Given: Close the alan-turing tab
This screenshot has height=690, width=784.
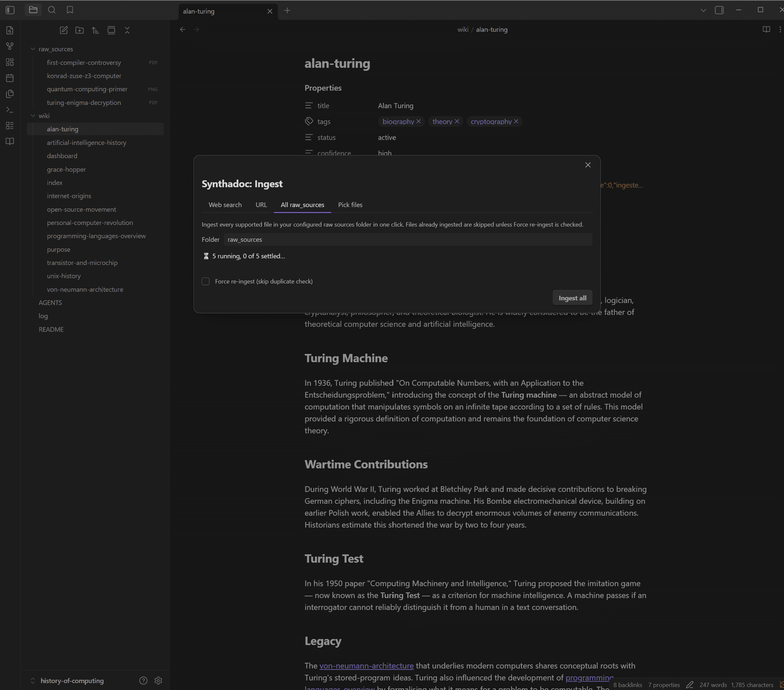Looking at the screenshot, I should tap(270, 11).
